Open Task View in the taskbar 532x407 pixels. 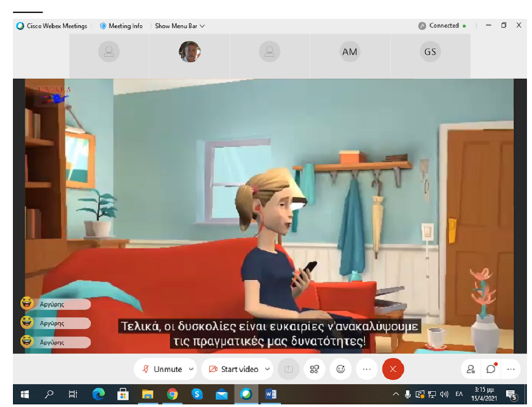[73, 394]
